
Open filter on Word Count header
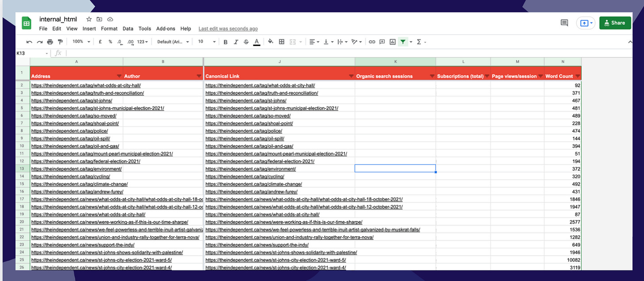[578, 76]
